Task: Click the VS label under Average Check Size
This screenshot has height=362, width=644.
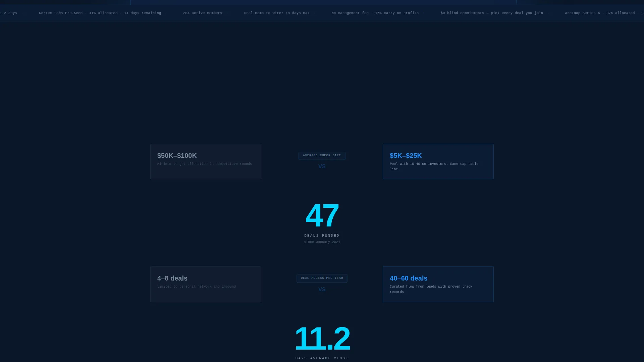Action: coord(322,167)
